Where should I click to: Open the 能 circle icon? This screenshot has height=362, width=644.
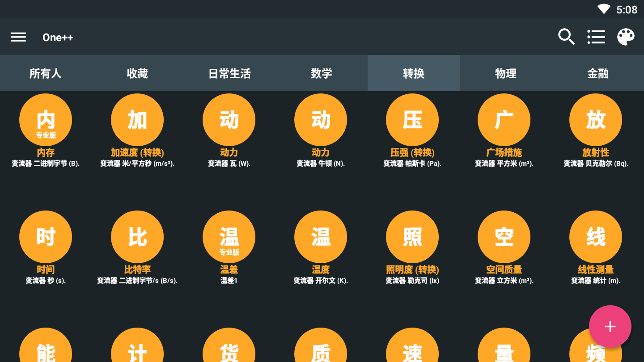46,345
